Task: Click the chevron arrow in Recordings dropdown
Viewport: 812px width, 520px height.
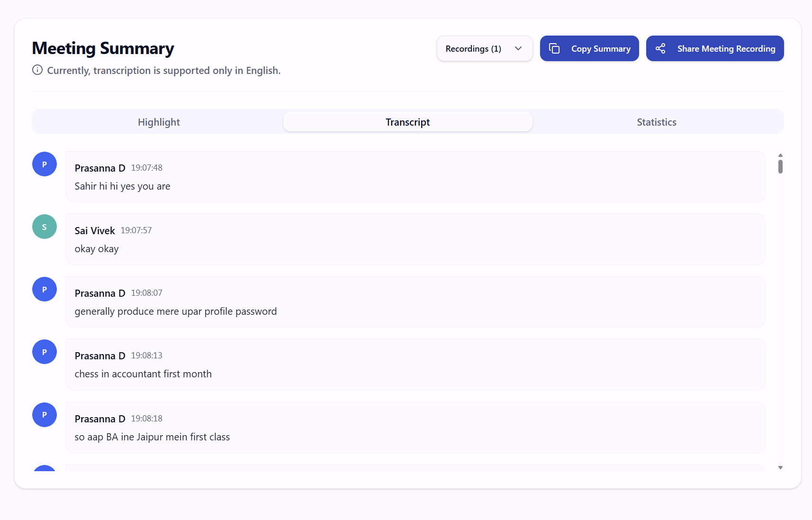Action: tap(518, 48)
